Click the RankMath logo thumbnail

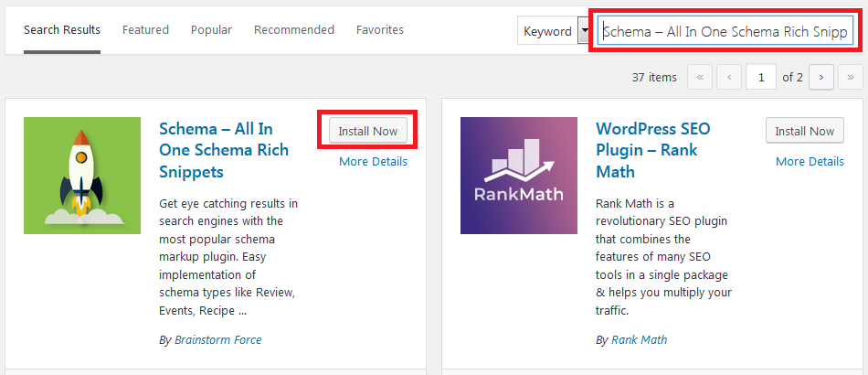click(x=519, y=176)
